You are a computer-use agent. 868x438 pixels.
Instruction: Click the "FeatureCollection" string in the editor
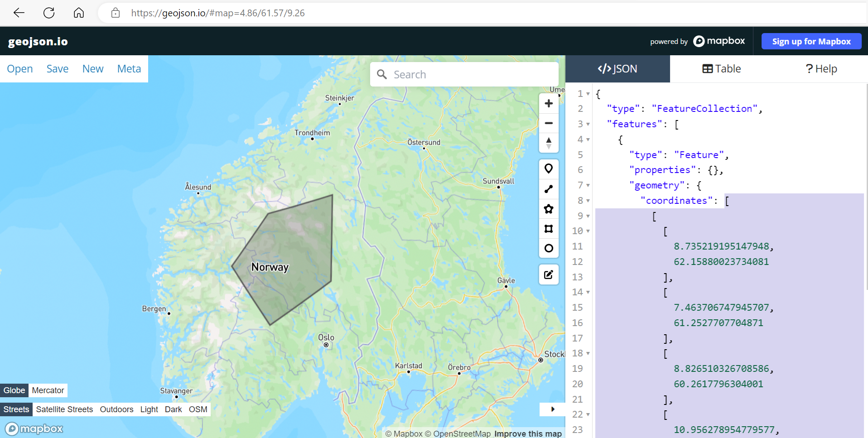pos(704,109)
